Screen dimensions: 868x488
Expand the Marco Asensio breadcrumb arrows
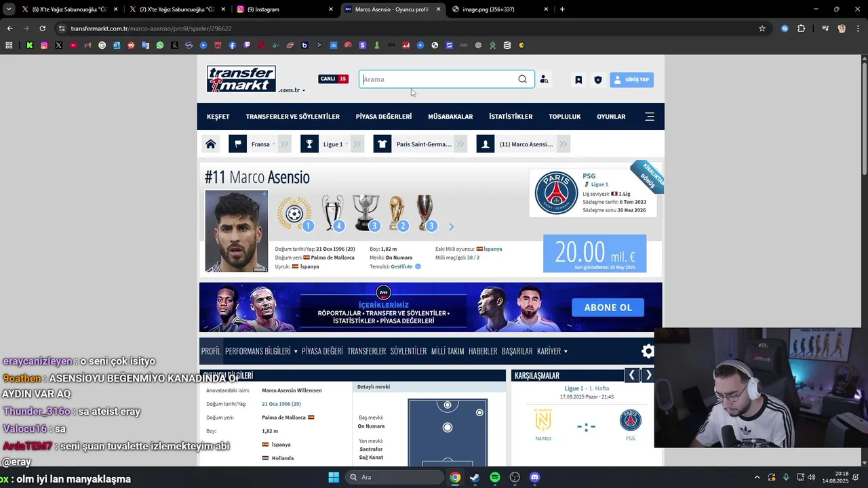(x=563, y=144)
